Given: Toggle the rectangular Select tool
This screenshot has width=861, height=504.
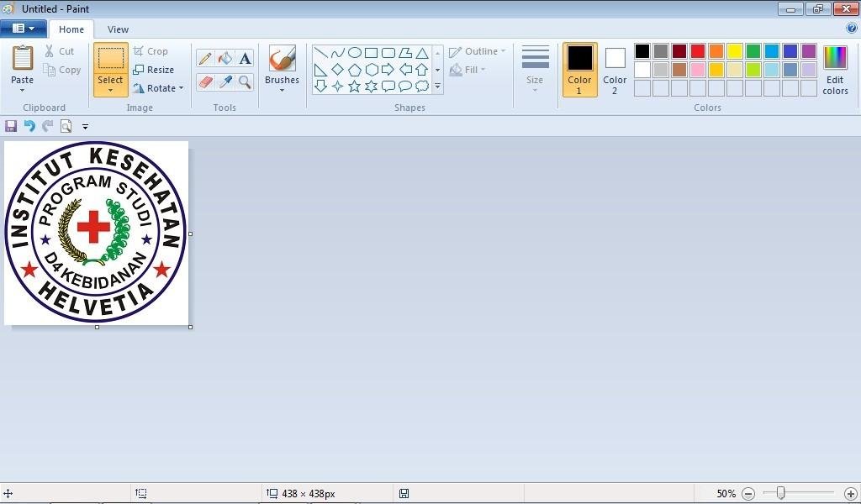Looking at the screenshot, I should click(x=111, y=58).
